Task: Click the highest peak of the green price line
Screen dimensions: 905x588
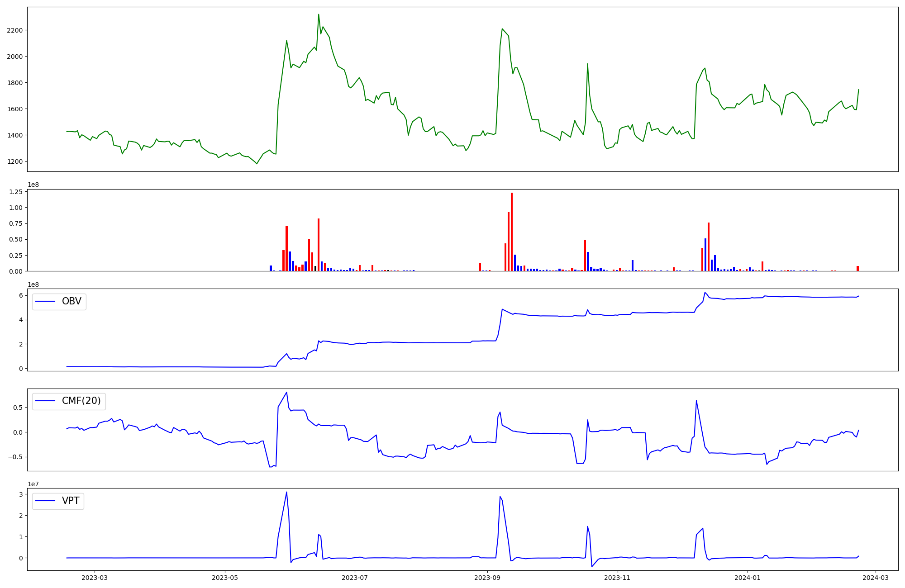Action: click(319, 14)
